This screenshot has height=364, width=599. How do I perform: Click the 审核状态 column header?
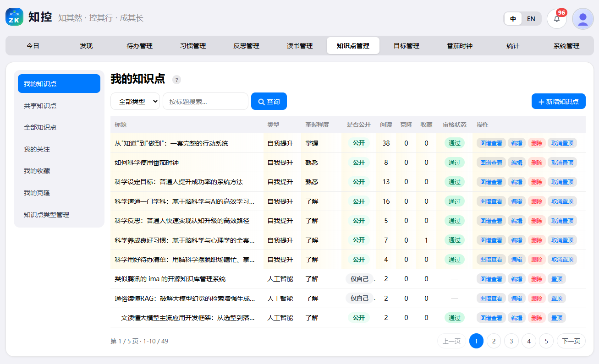tap(455, 125)
